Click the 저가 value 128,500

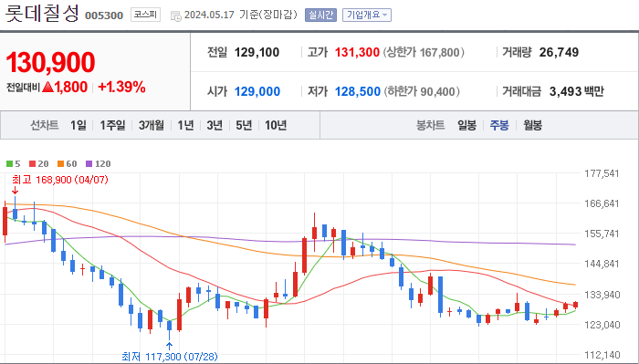pyautogui.click(x=358, y=91)
